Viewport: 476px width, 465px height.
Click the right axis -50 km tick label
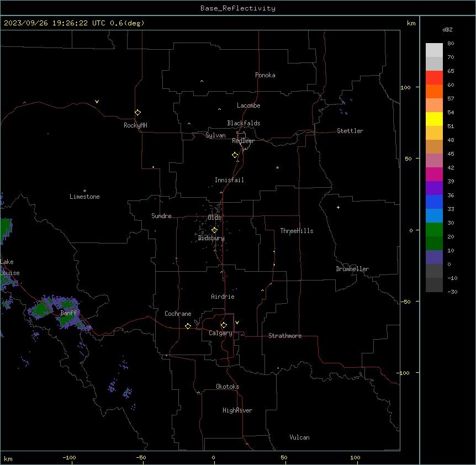pos(405,302)
